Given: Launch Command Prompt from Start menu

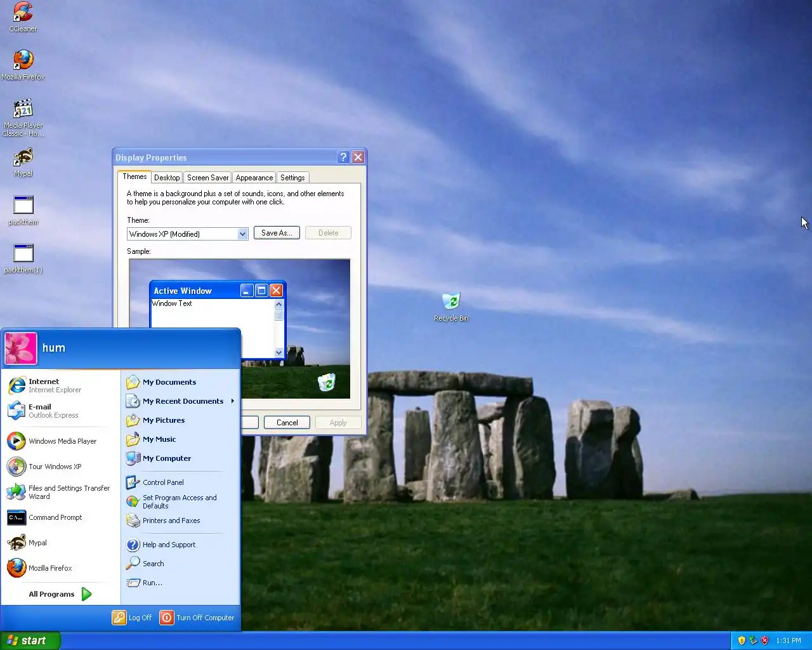Looking at the screenshot, I should click(61, 517).
